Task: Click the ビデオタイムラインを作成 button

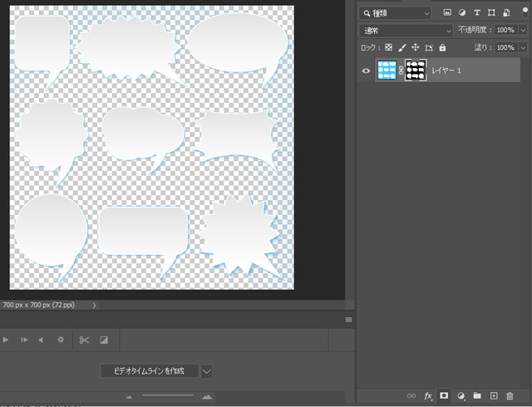Action: click(x=150, y=371)
